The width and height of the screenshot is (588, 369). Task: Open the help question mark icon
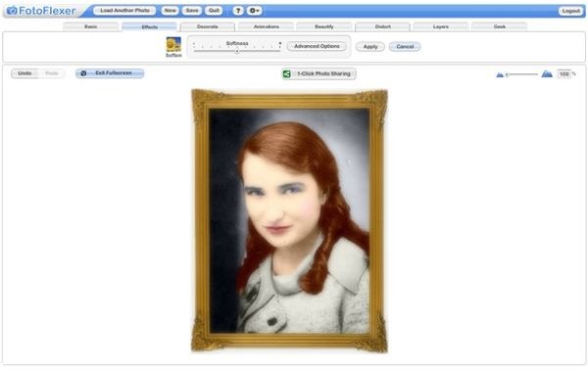tap(238, 11)
